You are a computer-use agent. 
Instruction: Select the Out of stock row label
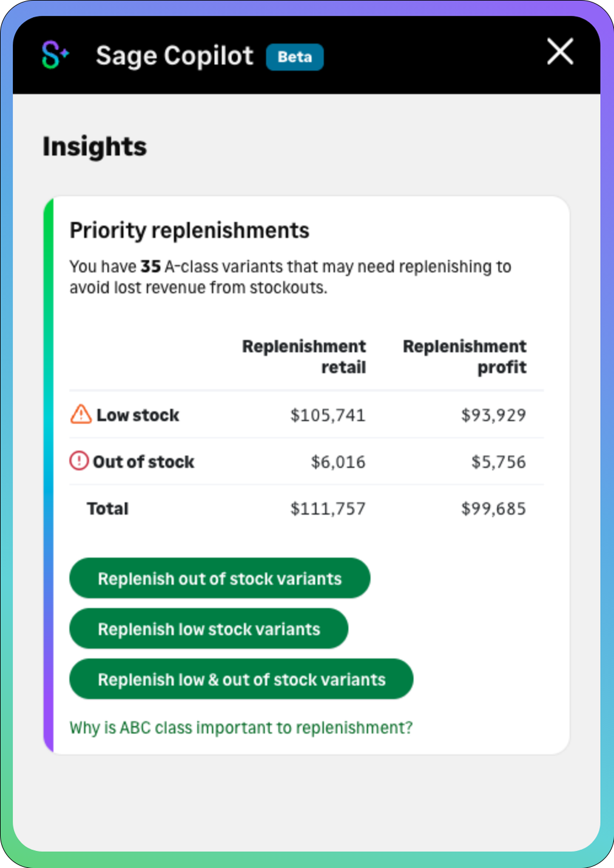(x=144, y=461)
